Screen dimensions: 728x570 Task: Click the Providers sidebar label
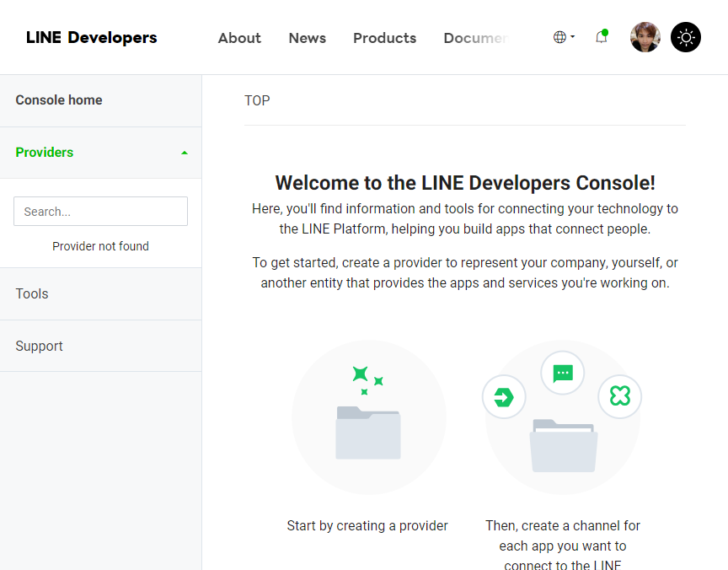tap(45, 153)
